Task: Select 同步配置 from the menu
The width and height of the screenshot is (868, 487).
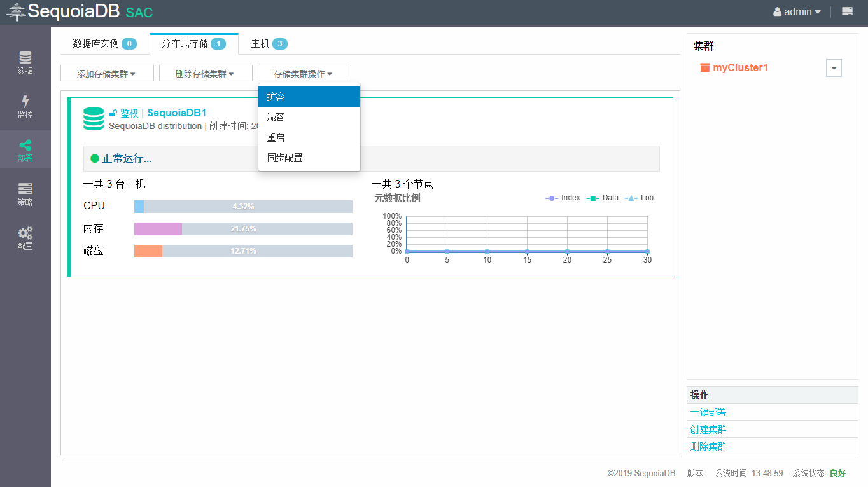Action: pos(309,158)
